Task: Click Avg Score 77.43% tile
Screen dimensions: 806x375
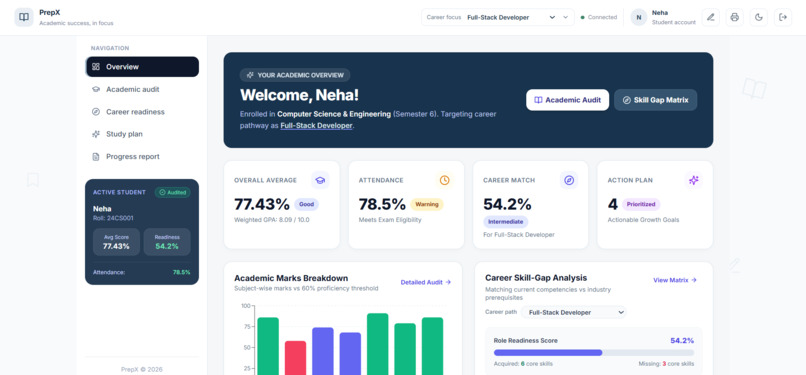Action: coord(116,242)
